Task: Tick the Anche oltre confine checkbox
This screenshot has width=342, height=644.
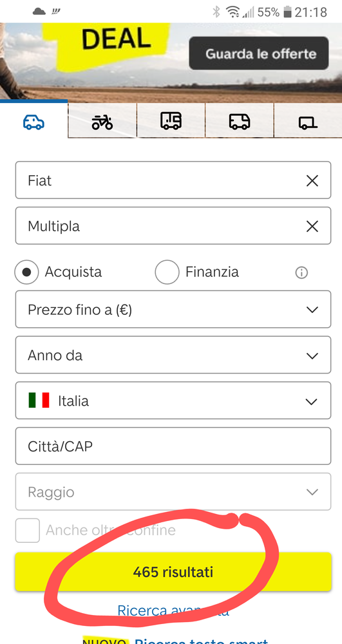Action: pos(28,530)
